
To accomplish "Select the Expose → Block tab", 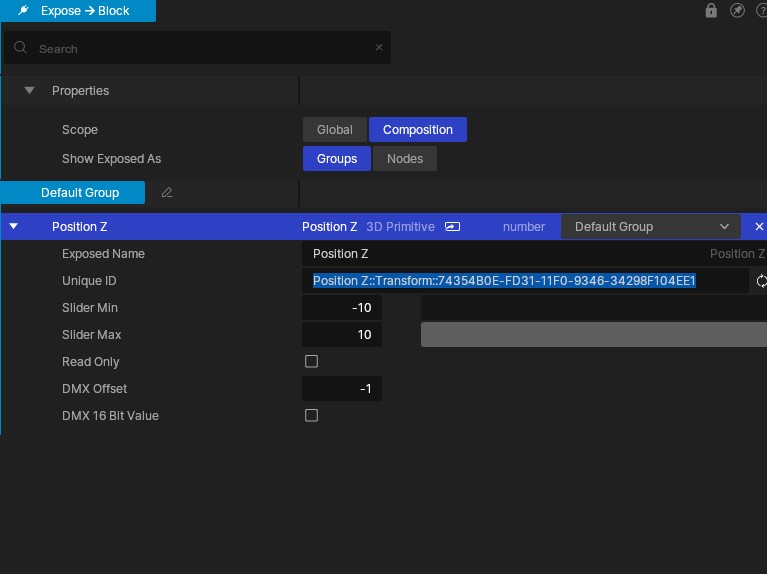I will (78, 11).
